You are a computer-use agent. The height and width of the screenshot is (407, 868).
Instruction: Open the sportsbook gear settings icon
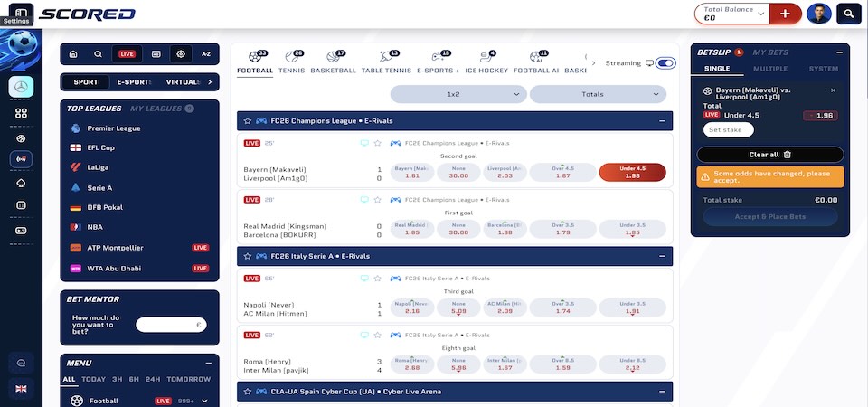coord(181,54)
